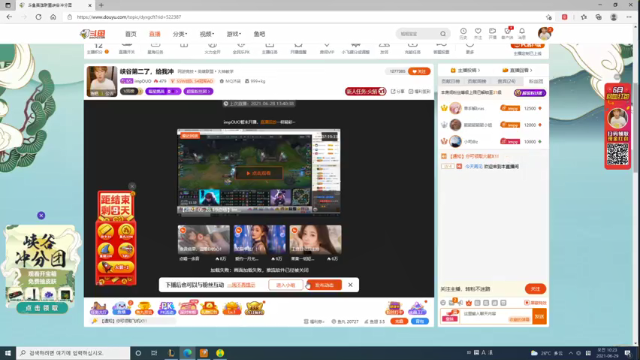Click the 新人任务 red mission banner
The width and height of the screenshot is (640, 360).
(365, 91)
